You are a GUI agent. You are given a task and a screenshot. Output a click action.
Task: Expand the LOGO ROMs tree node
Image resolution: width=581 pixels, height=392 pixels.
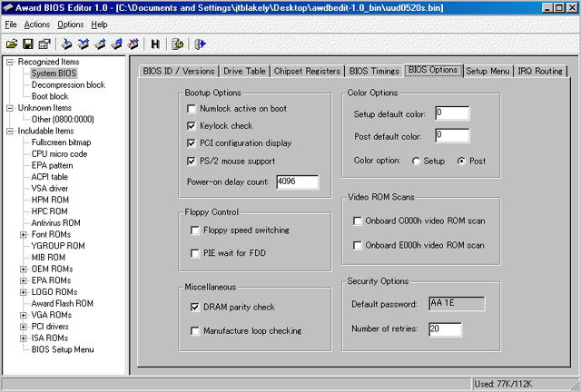(x=23, y=291)
